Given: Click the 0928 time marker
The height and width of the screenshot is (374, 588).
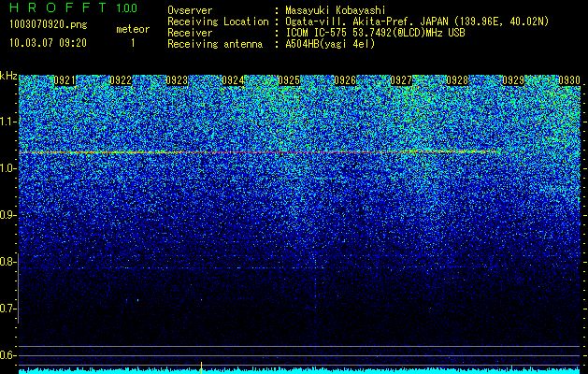Looking at the screenshot, I should pyautogui.click(x=457, y=80).
